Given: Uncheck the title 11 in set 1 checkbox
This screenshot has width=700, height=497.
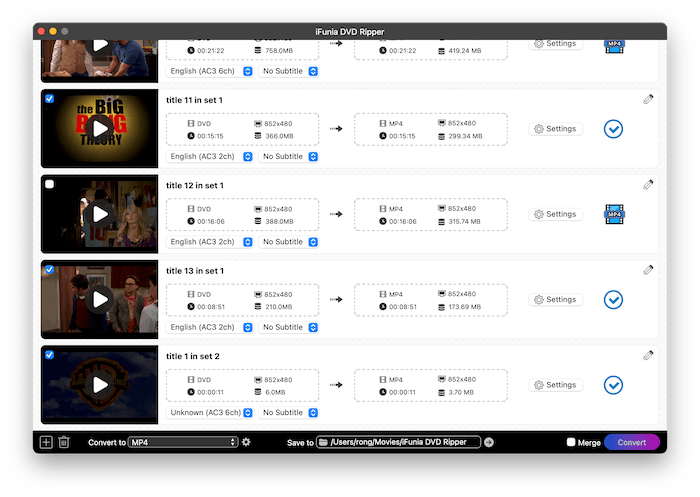Looking at the screenshot, I should (50, 98).
